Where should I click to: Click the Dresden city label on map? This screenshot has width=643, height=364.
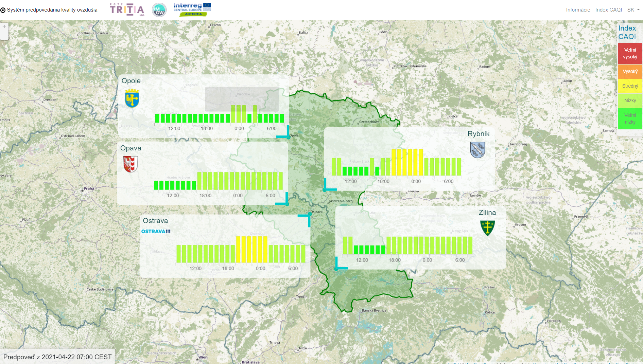coord(50,99)
